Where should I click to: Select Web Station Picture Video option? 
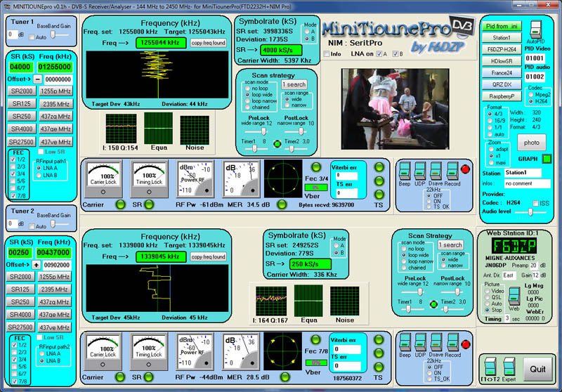click(x=487, y=291)
